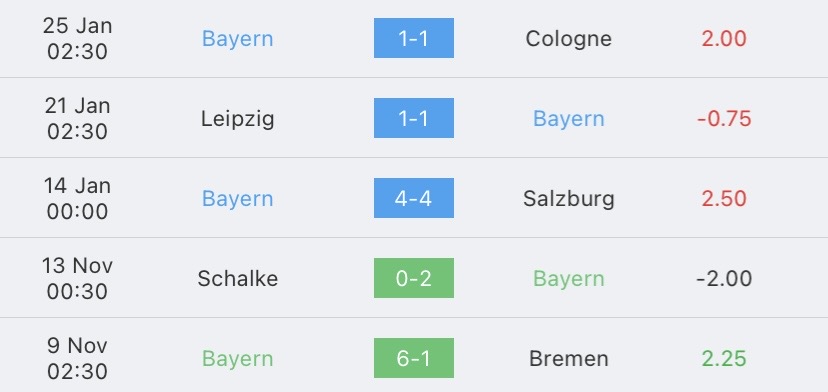This screenshot has height=392, width=828.
Task: Select Bremen team name
Action: click(569, 359)
